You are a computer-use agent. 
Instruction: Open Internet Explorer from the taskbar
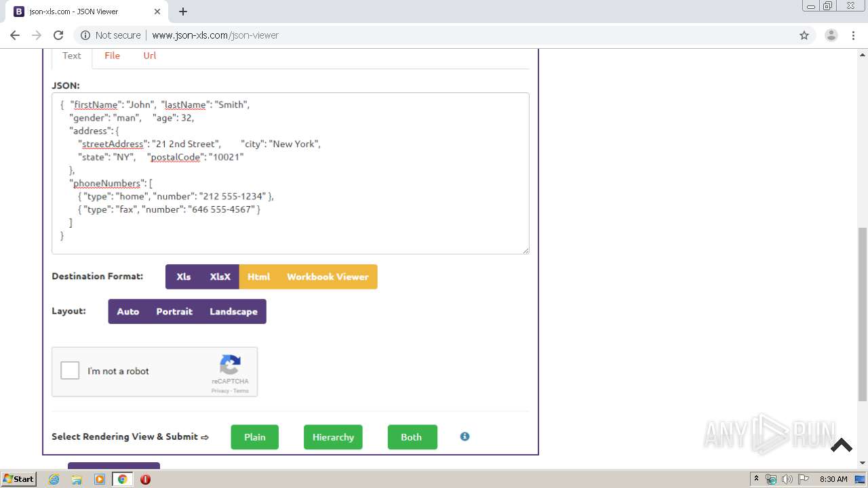click(x=54, y=479)
